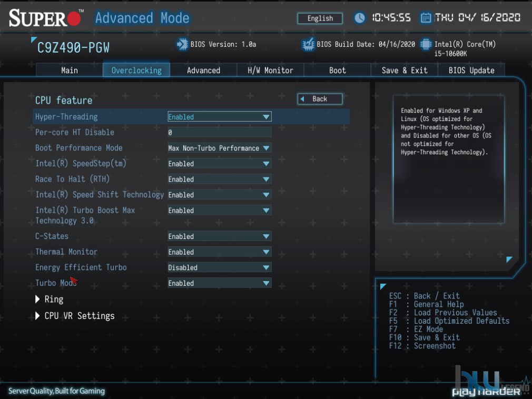The image size is (532, 399).
Task: Open the English language selector
Action: (320, 18)
